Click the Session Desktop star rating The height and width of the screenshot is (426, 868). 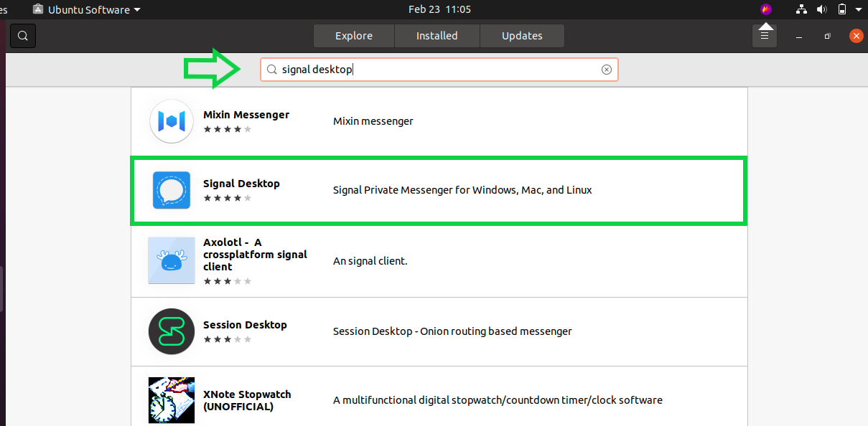[228, 339]
